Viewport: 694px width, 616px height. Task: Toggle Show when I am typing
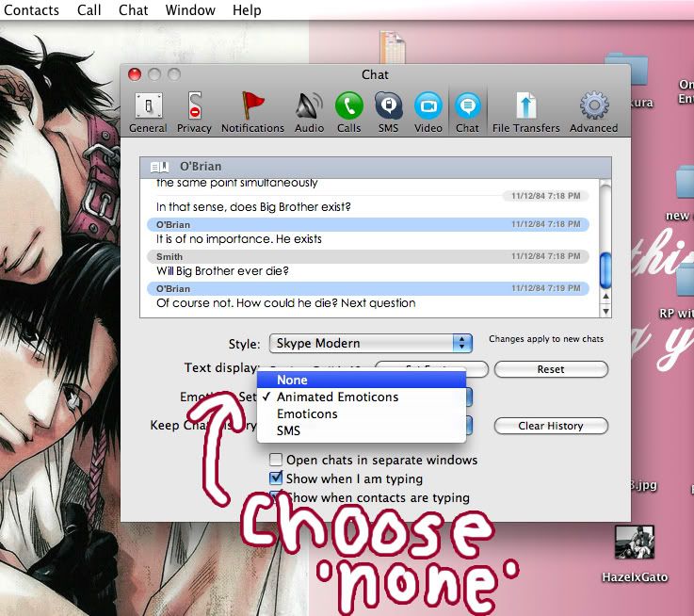tap(276, 478)
